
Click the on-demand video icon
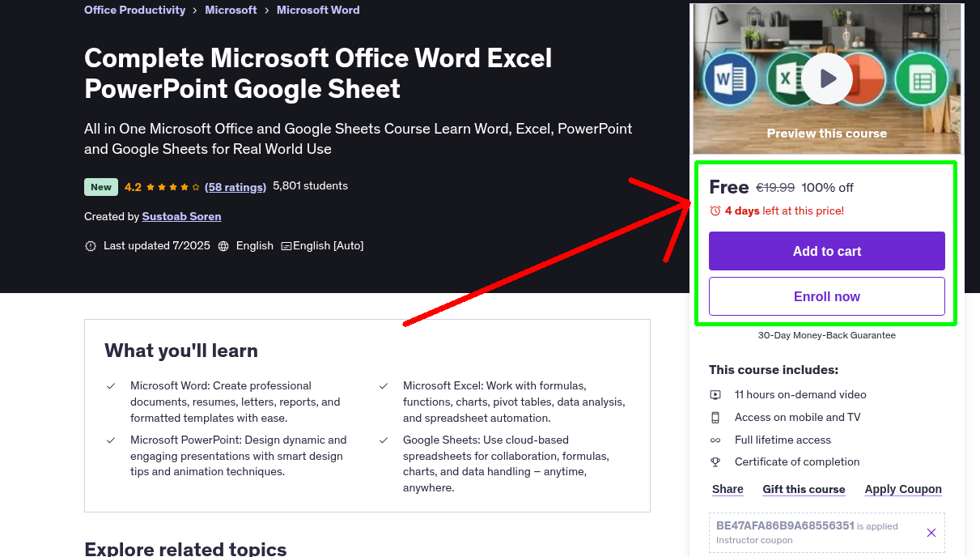click(x=715, y=395)
